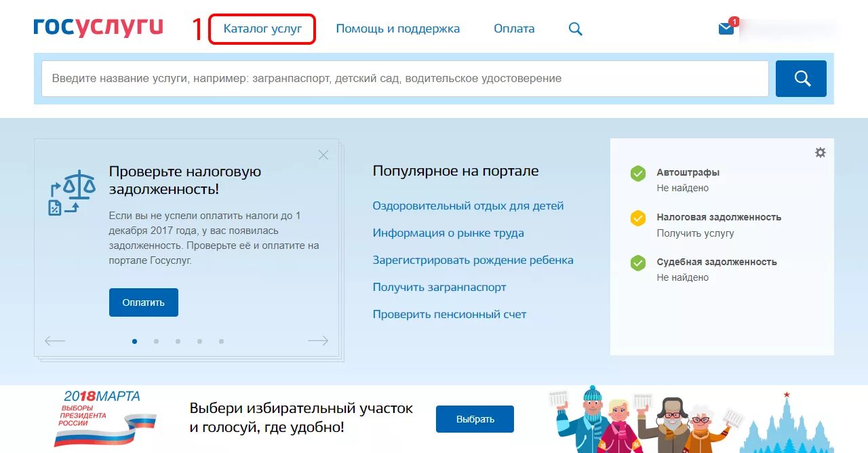Viewport: 868px width, 453px height.
Task: Open the Налоговая задолженность status entry
Action: pyautogui.click(x=719, y=217)
